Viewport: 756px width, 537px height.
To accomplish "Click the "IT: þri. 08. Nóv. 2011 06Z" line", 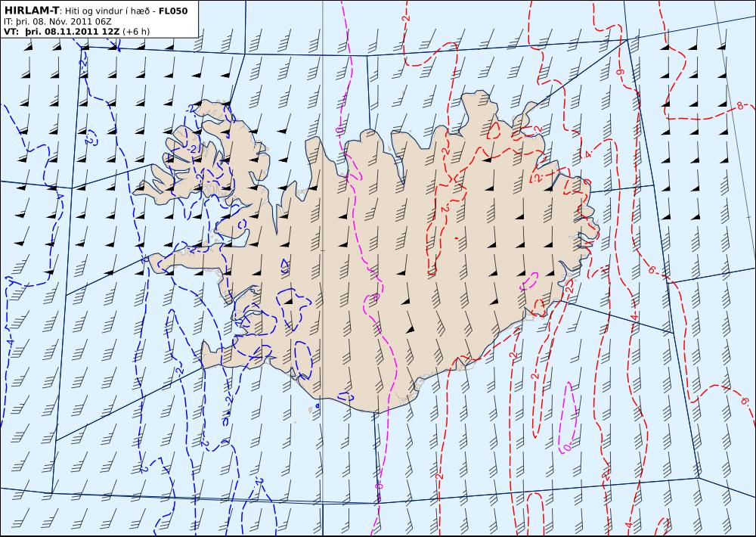I will 57,22.
